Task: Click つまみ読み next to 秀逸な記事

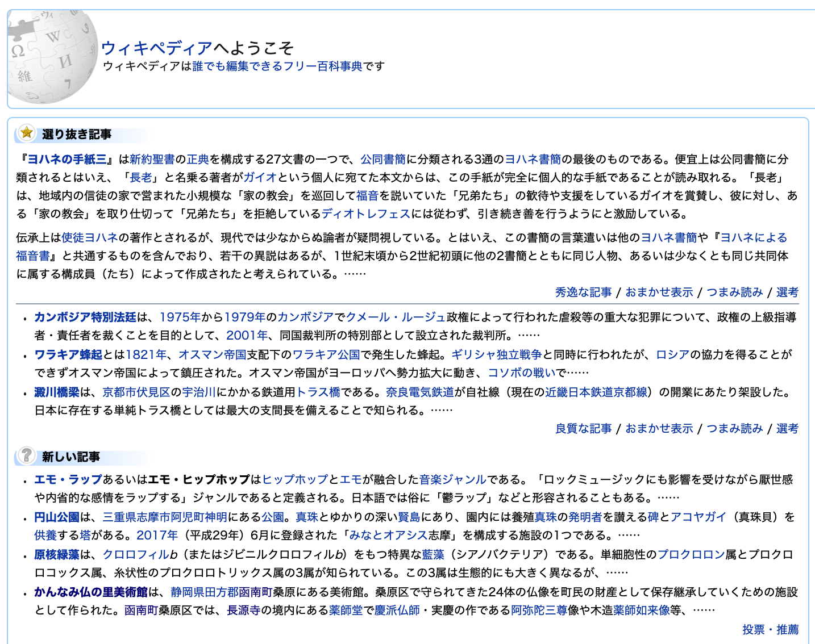Action: click(735, 292)
